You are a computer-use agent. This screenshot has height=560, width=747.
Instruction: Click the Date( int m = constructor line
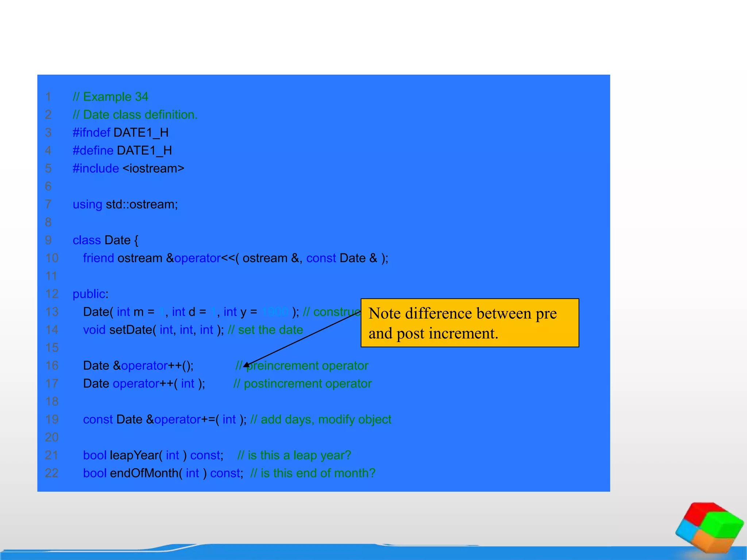click(222, 312)
